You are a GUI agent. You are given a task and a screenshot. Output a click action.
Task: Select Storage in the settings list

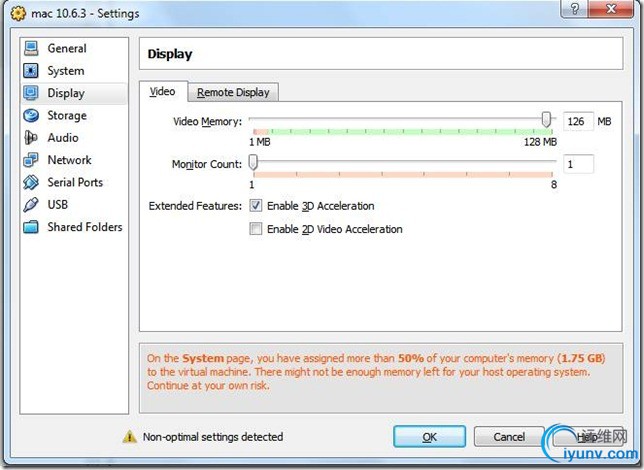tap(67, 115)
